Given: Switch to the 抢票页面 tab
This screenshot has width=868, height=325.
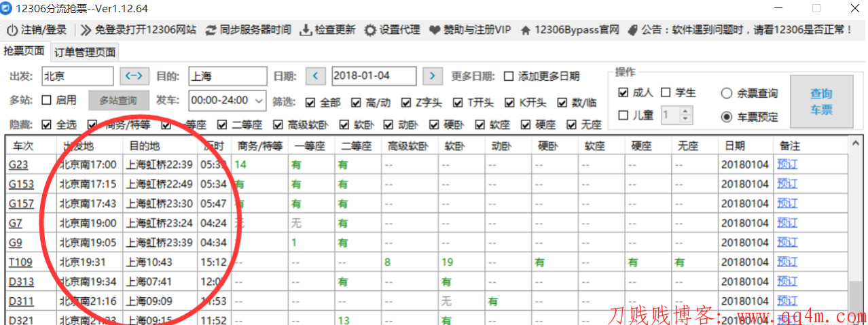Looking at the screenshot, I should pos(24,51).
